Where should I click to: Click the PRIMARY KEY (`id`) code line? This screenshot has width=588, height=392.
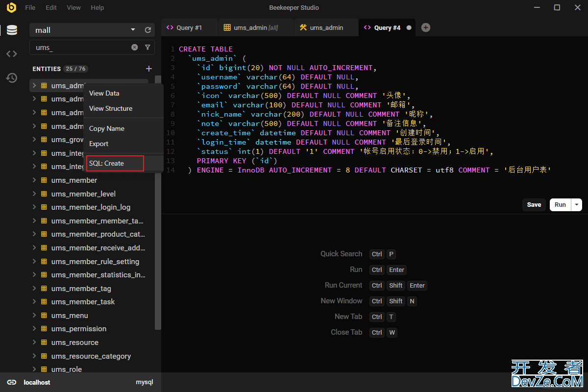[x=237, y=161]
